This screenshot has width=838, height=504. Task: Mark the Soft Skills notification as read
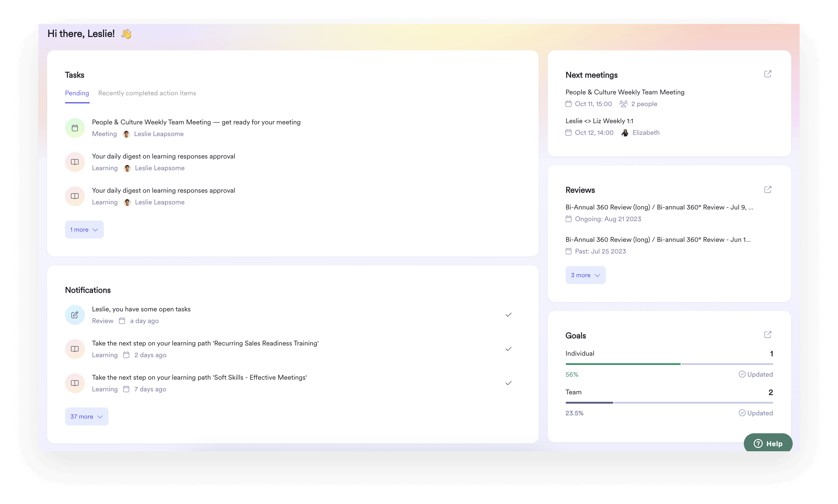tap(508, 383)
